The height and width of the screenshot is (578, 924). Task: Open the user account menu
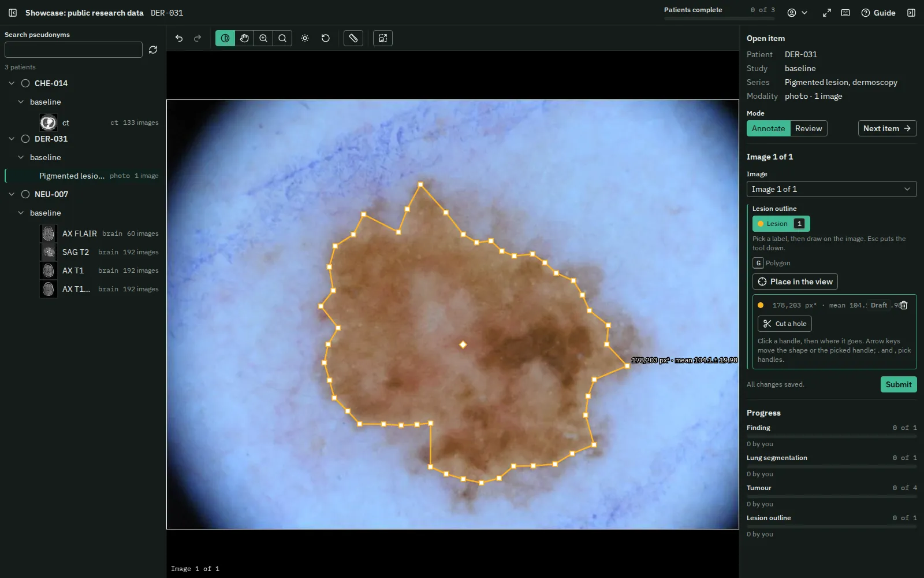(x=798, y=13)
